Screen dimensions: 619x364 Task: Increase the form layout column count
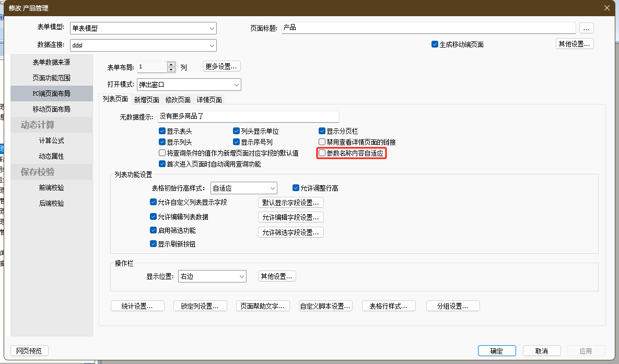click(171, 64)
